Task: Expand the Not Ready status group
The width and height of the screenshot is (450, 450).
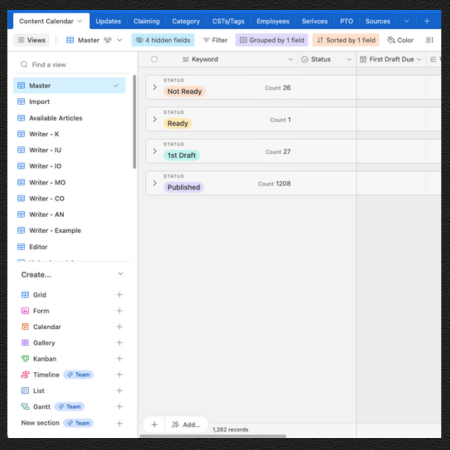Action: click(x=154, y=87)
